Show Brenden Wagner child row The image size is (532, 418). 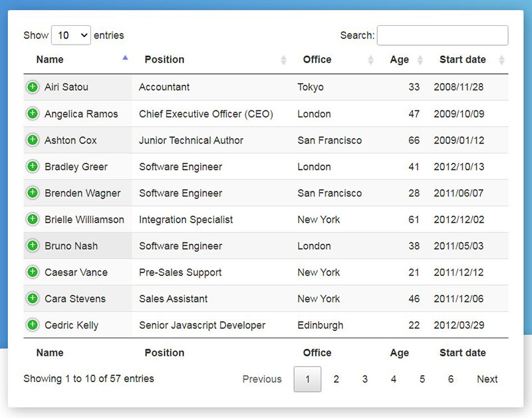coord(33,193)
